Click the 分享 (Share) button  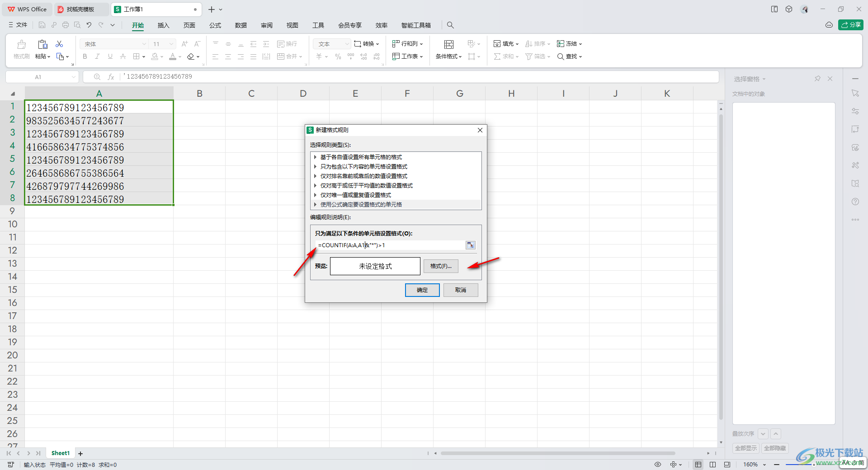pos(851,25)
